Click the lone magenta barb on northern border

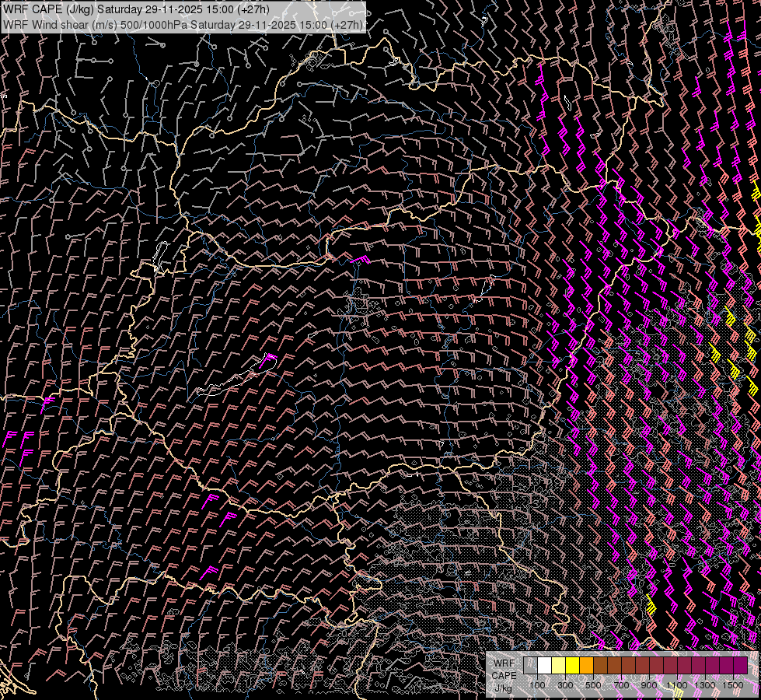point(361,258)
